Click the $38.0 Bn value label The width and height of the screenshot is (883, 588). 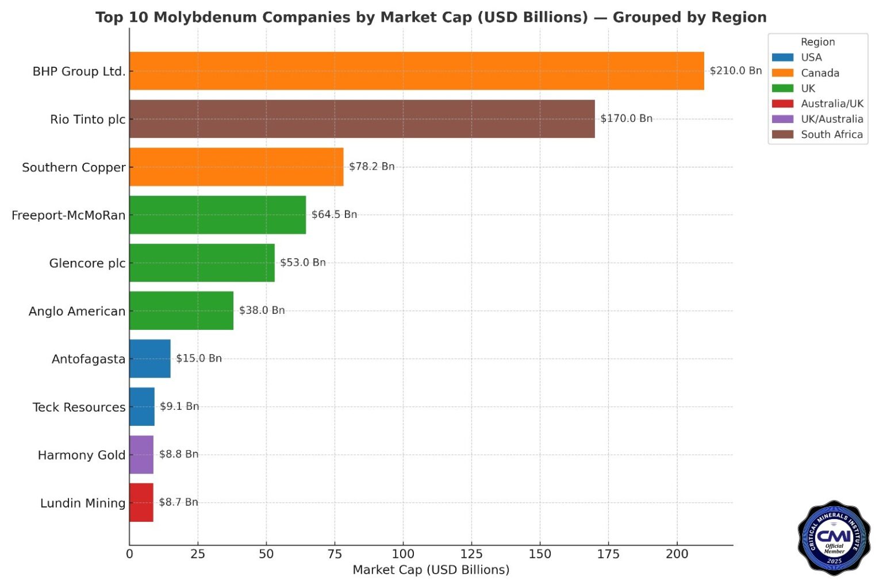(x=262, y=310)
